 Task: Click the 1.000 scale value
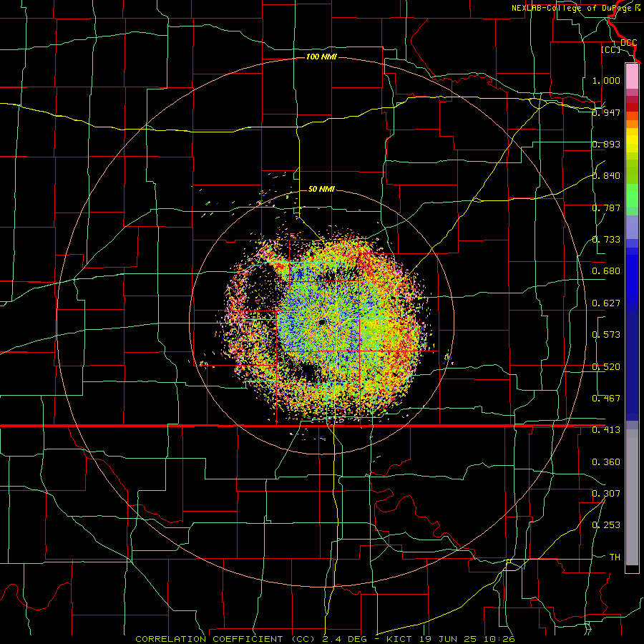[606, 80]
